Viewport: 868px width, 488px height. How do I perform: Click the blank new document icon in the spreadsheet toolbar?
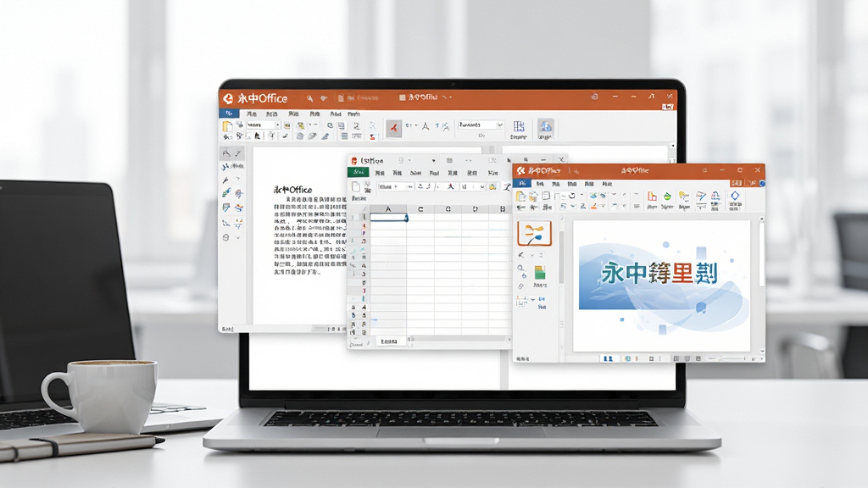356,186
